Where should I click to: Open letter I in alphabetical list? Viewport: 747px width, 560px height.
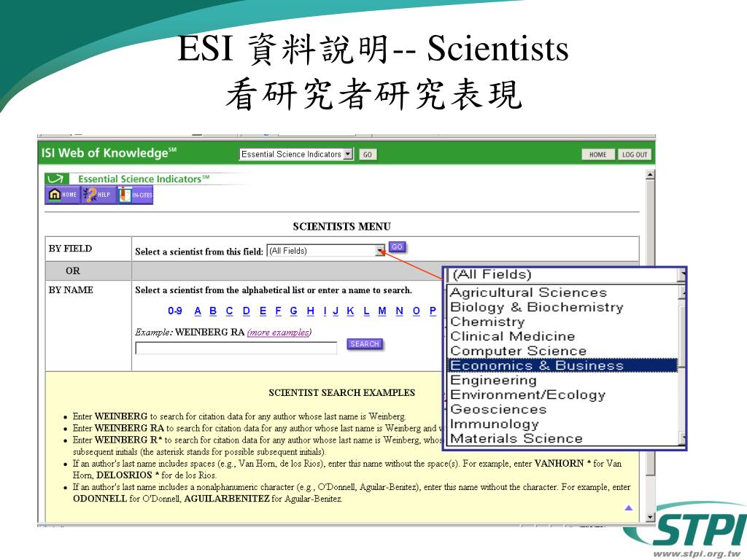(325, 311)
